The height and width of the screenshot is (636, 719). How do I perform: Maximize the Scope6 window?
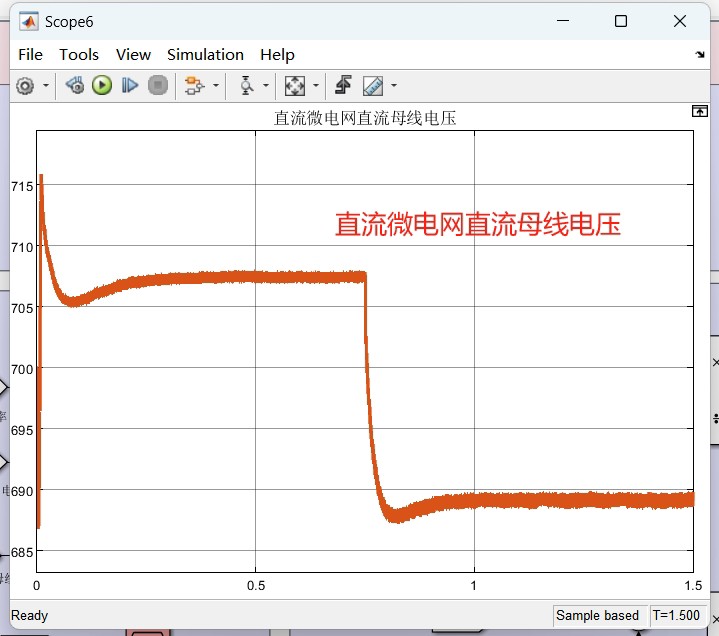[x=621, y=21]
